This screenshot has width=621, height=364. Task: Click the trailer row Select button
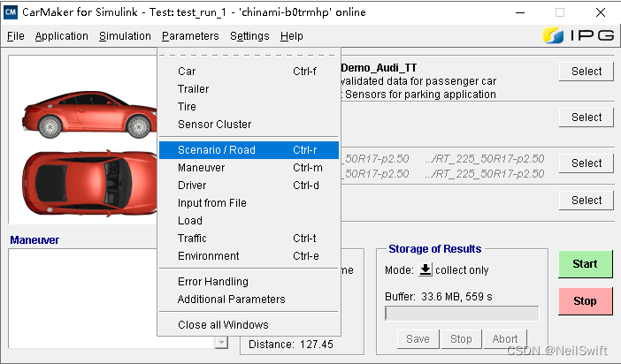(x=586, y=118)
